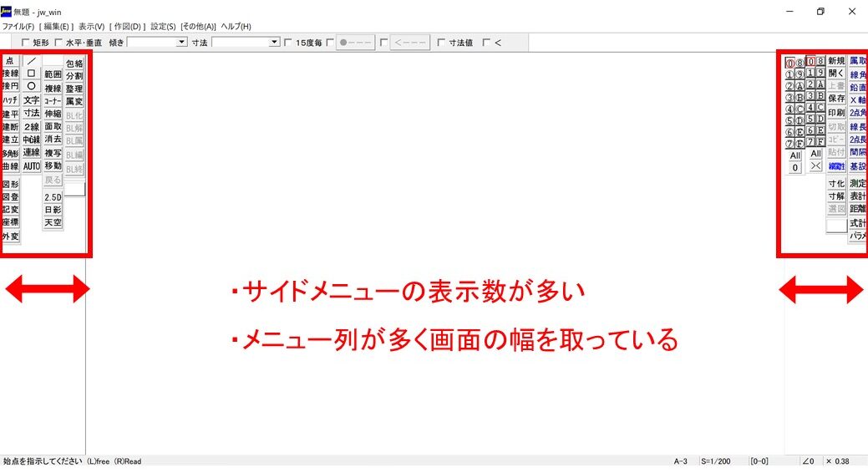Image resolution: width=868 pixels, height=473 pixels.
Task: Click the 線属性 line attribute button
Action: (836, 166)
